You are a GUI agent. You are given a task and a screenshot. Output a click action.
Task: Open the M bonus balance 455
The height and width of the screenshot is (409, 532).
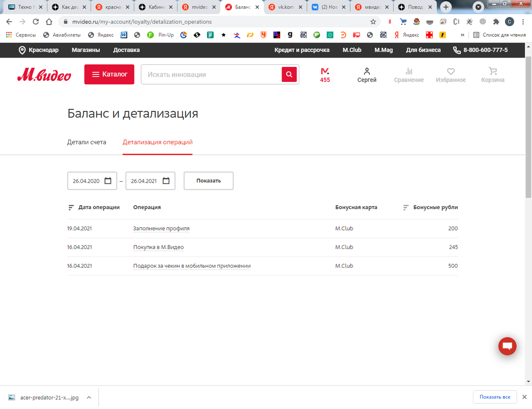325,75
